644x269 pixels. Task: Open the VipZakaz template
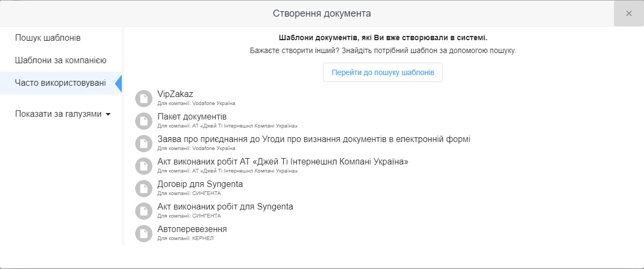pyautogui.click(x=175, y=94)
